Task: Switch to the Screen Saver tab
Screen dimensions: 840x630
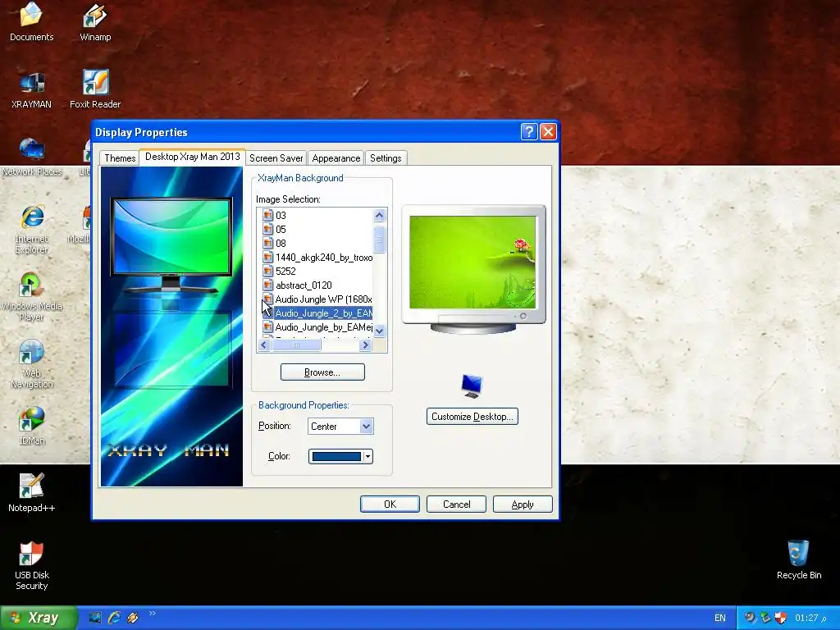Action: point(276,158)
